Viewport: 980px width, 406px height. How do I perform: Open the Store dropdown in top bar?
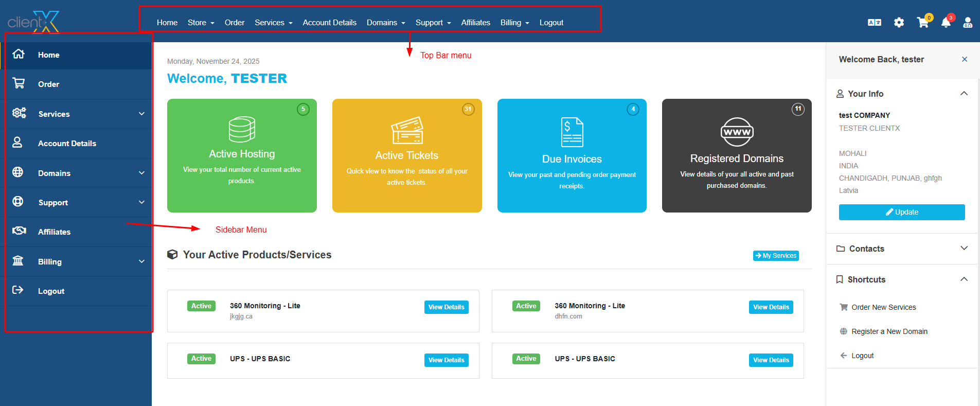[x=201, y=23]
